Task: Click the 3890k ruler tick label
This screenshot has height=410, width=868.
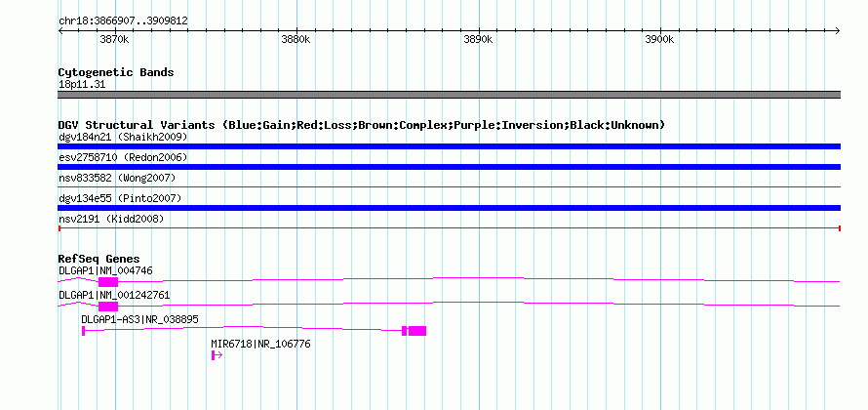Action: (x=478, y=40)
